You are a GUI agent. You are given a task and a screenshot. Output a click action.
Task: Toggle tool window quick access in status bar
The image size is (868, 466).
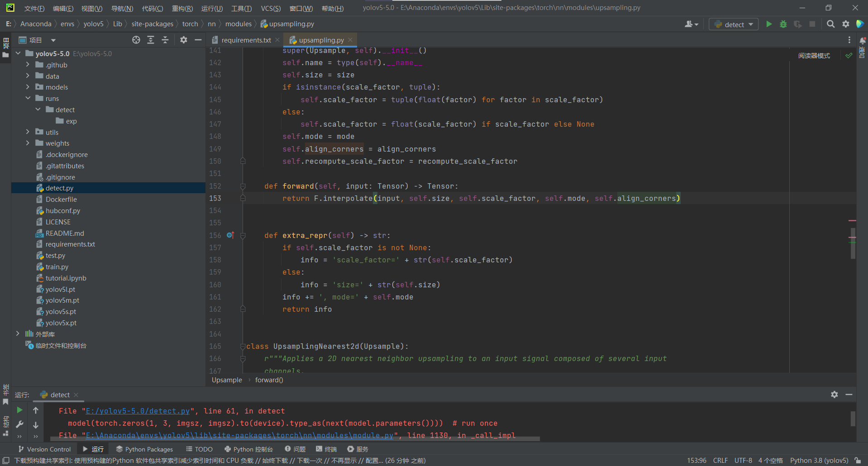click(6, 460)
